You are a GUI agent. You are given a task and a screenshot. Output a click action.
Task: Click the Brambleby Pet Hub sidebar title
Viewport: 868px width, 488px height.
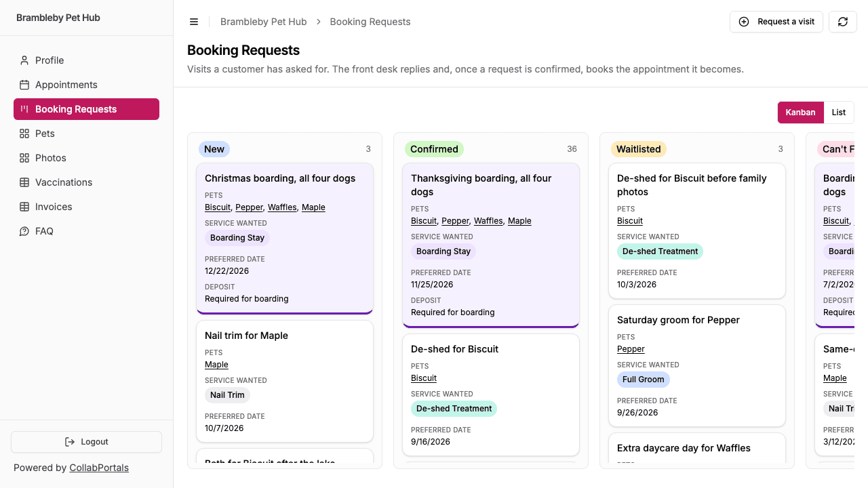pos(58,18)
